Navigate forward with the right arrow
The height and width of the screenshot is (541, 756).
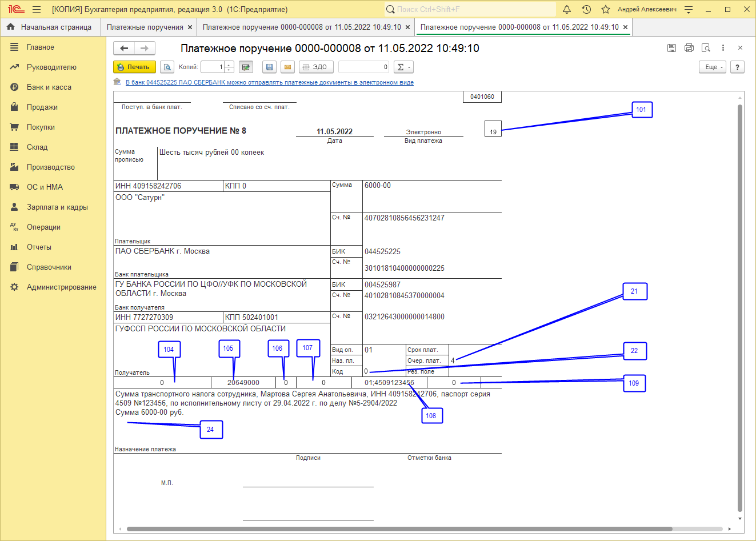point(145,49)
